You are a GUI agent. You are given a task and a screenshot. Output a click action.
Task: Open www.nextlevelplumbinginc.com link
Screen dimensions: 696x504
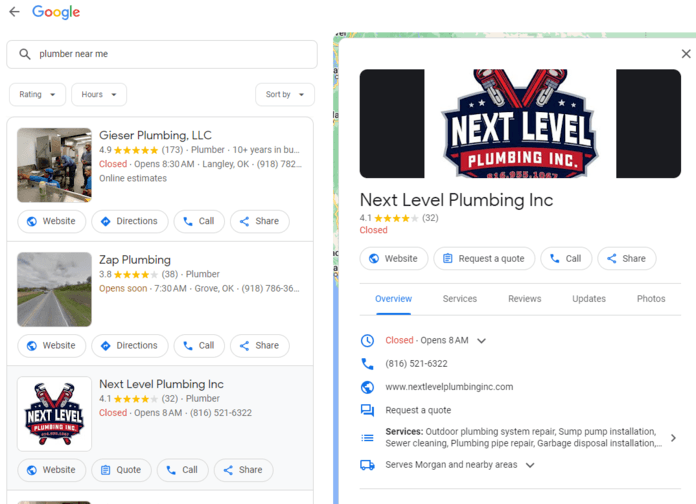[449, 387]
